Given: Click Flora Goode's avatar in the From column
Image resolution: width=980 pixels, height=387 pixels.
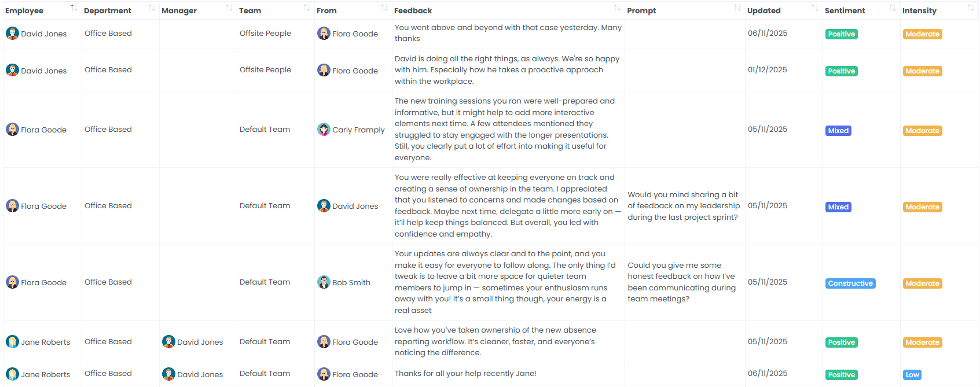Looking at the screenshot, I should pos(323,34).
